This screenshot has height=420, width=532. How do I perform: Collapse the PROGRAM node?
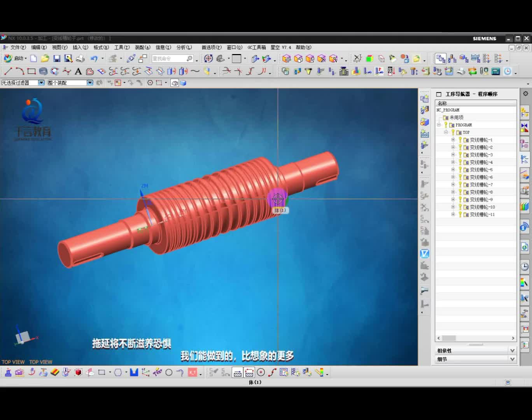[x=439, y=125]
